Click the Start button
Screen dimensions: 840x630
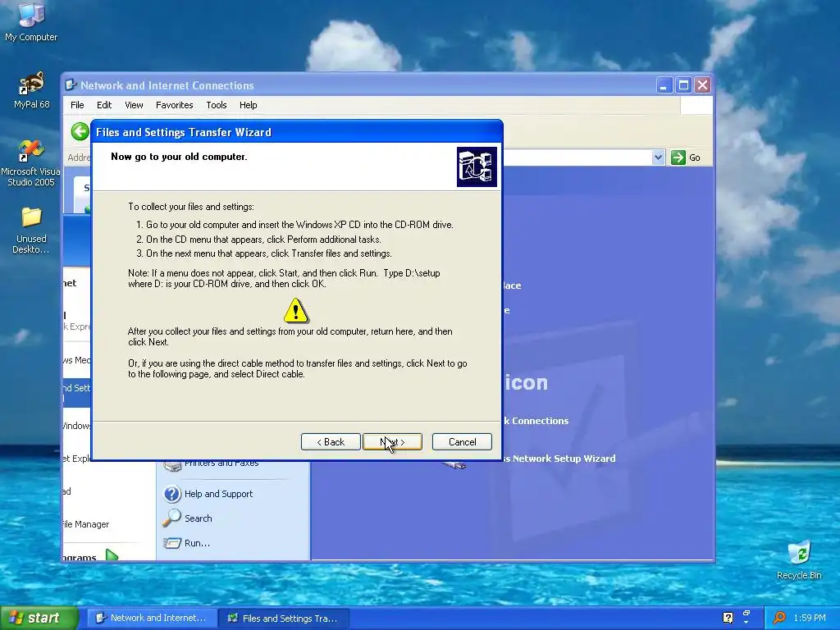pos(39,619)
